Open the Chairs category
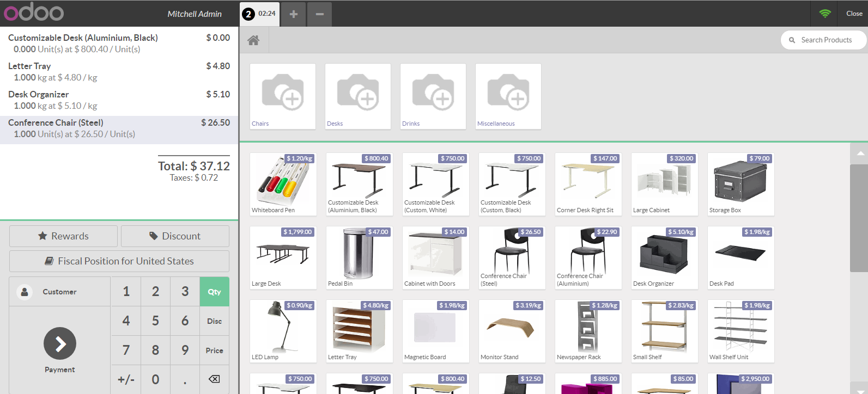The height and width of the screenshot is (394, 868). (x=283, y=96)
